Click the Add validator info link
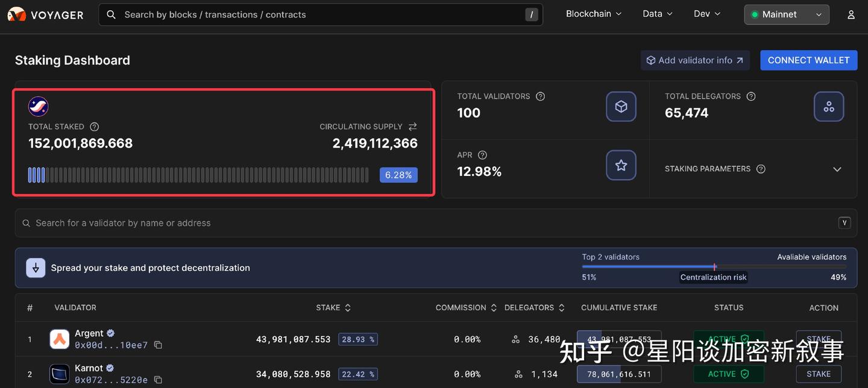This screenshot has width=868, height=388. [x=695, y=60]
